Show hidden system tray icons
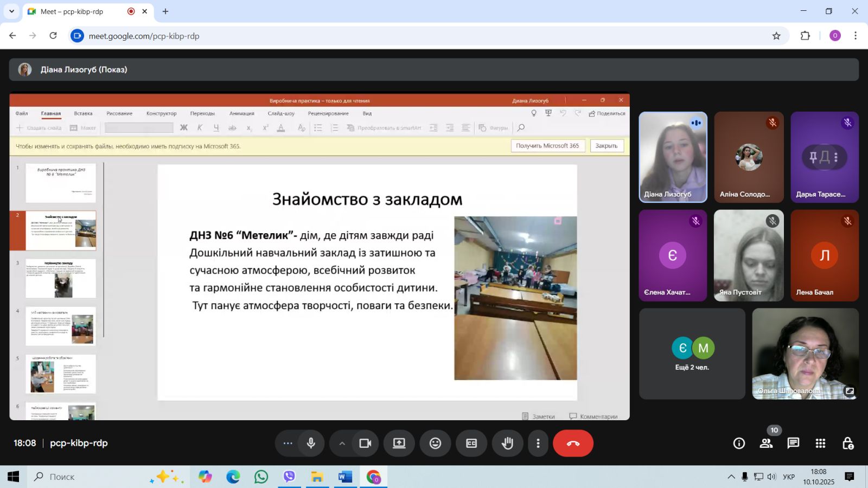This screenshot has width=868, height=488. [731, 477]
